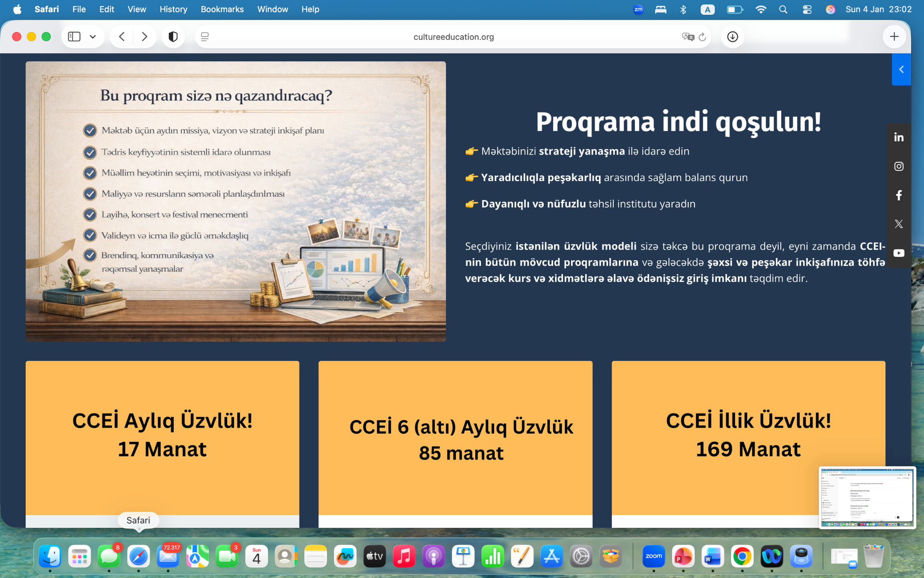Expand the tab group dropdown chevron

point(93,37)
